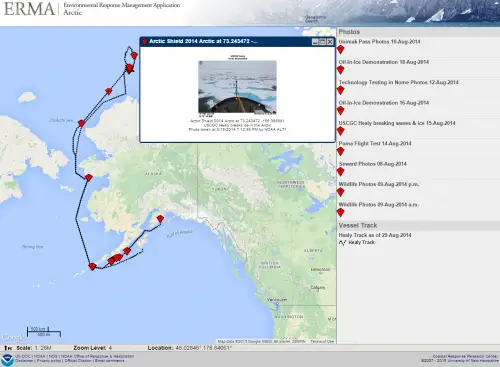Click the 'Photo taken at' caption line in the popup

coord(237,129)
